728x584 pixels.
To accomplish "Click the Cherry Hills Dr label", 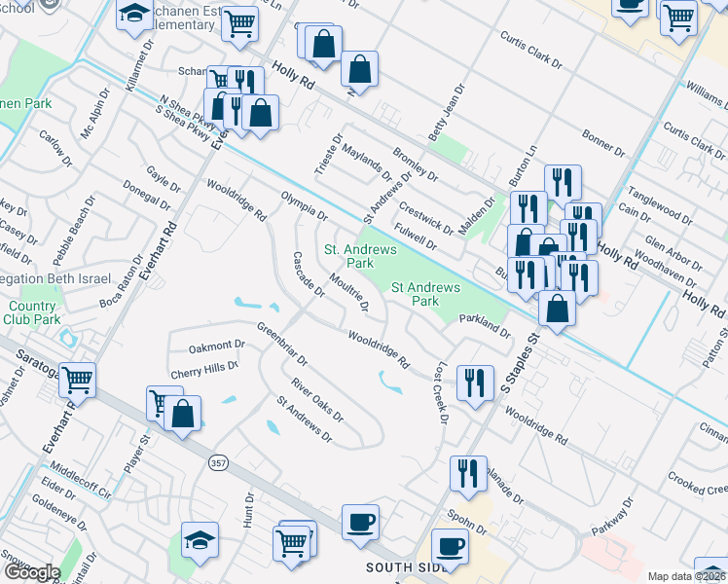I will click(204, 370).
